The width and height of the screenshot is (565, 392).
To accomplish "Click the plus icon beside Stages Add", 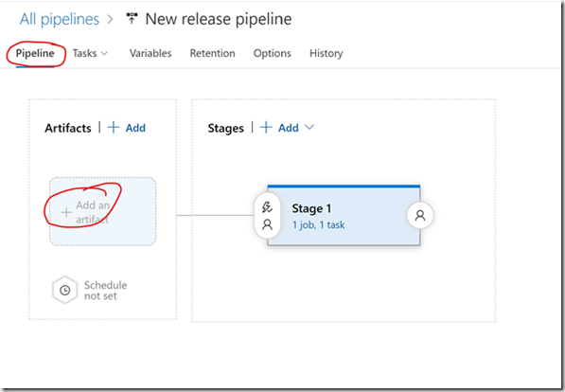I will click(x=266, y=127).
